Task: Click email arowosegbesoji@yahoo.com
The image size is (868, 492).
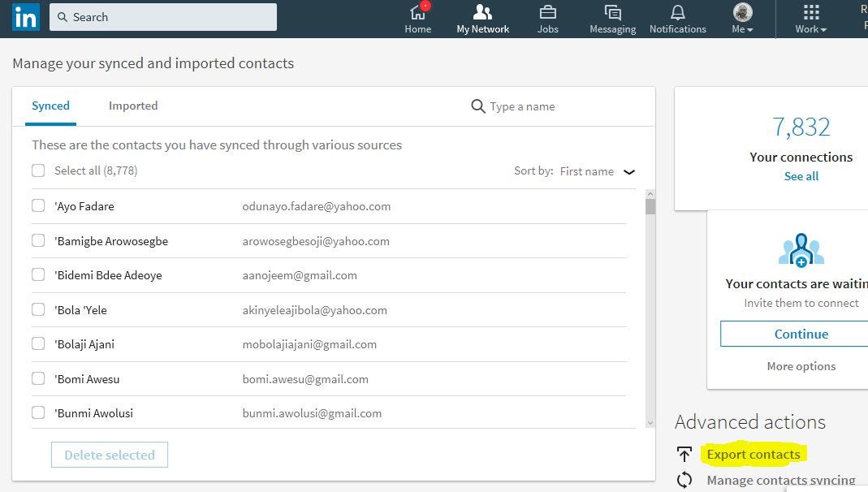Action: [316, 241]
